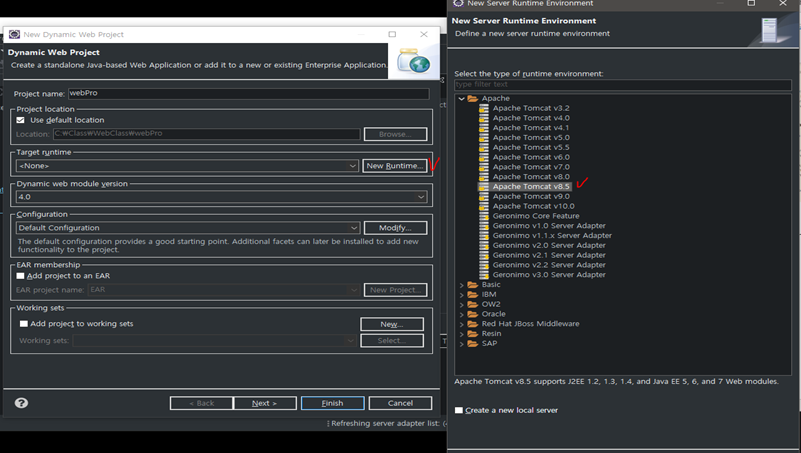Enable Add project to working sets

(x=23, y=324)
